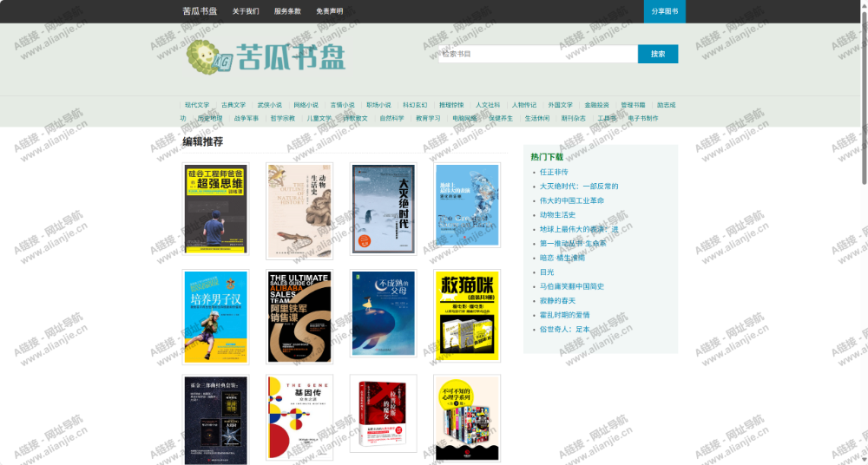Open 大灭绝时代：一部反常的 hot download link
Screen dimensions: 868x465
pyautogui.click(x=579, y=186)
